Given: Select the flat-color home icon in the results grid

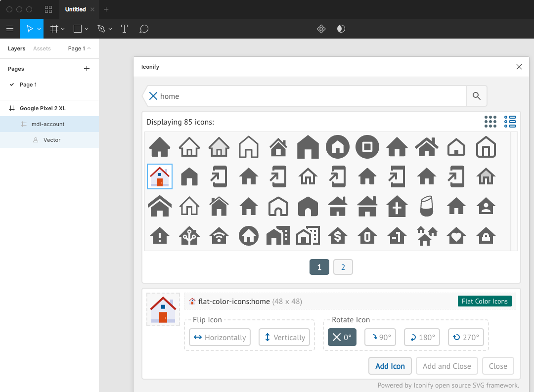Looking at the screenshot, I should [x=160, y=176].
